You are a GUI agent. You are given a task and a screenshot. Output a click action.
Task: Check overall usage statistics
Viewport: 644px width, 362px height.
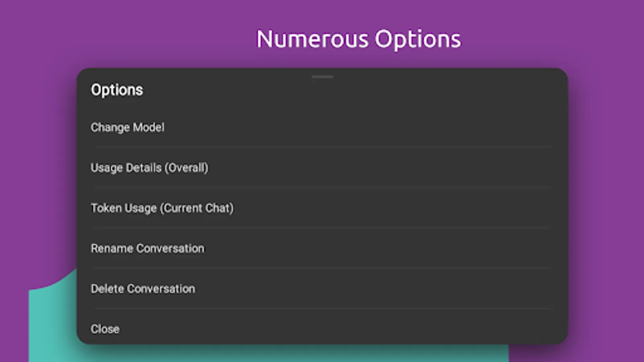[x=149, y=167]
